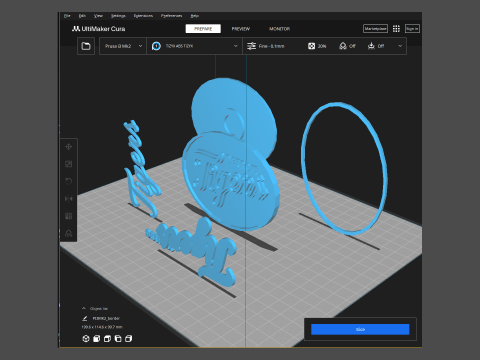Expand the material configuration dropdown
Screen dimensions: 480x360
point(195,46)
